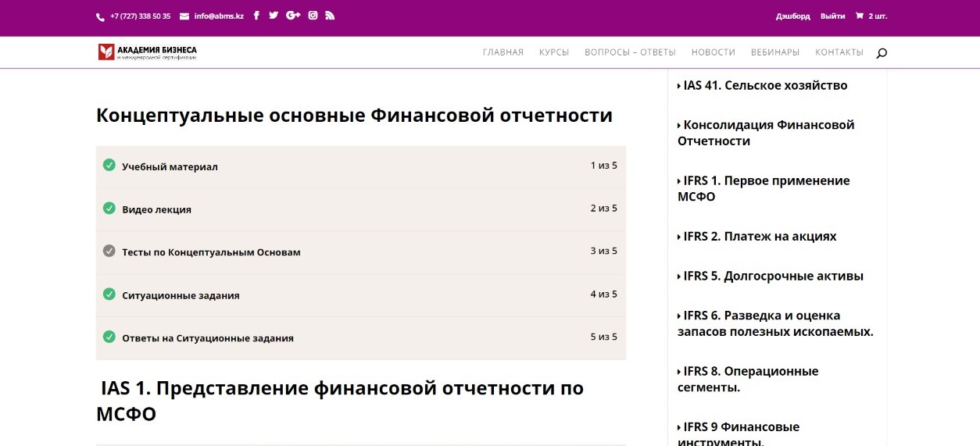The height and width of the screenshot is (446, 980).
Task: Click the checkmark beside Учебный материал
Action: [x=109, y=165]
